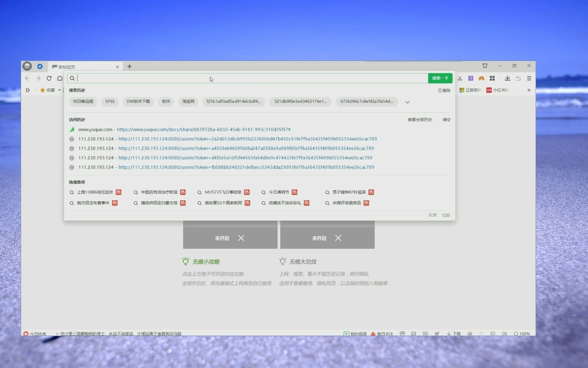
Task: Click the green 搜索一下 button
Action: tap(440, 78)
